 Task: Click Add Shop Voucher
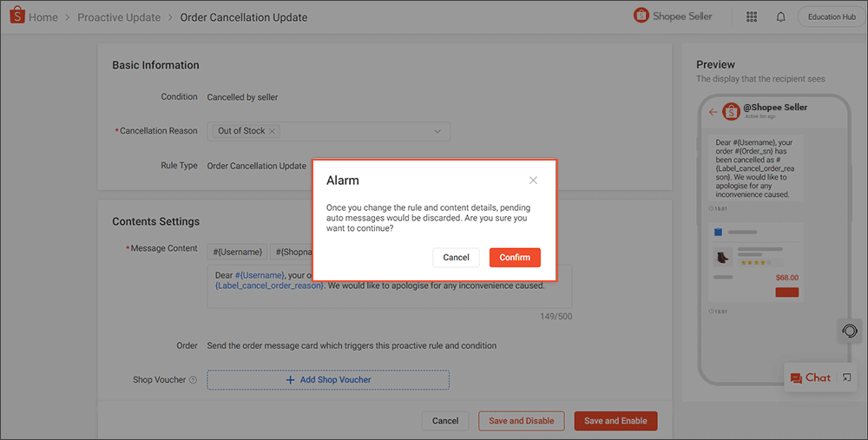328,379
